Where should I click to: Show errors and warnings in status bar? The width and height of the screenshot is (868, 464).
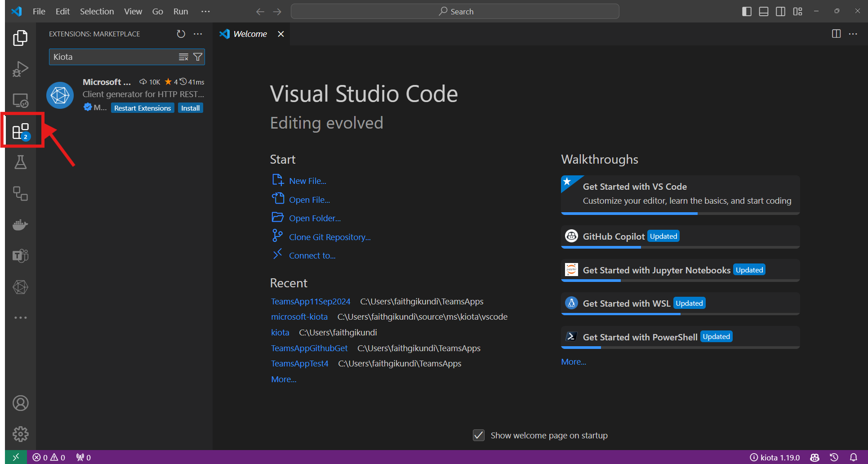49,457
